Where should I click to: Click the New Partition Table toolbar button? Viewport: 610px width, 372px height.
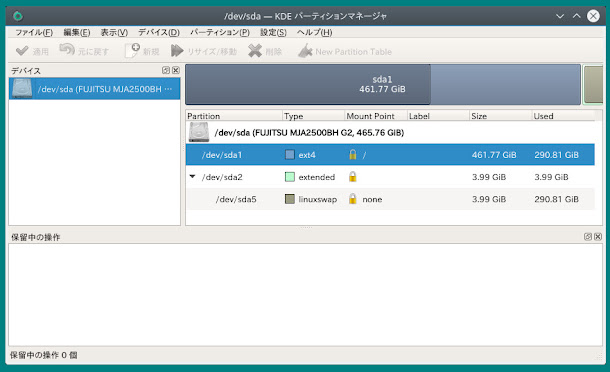tap(345, 51)
